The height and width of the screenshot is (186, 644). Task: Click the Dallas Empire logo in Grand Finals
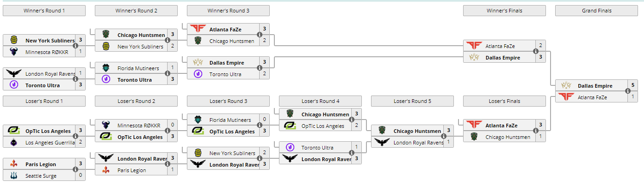click(566, 86)
